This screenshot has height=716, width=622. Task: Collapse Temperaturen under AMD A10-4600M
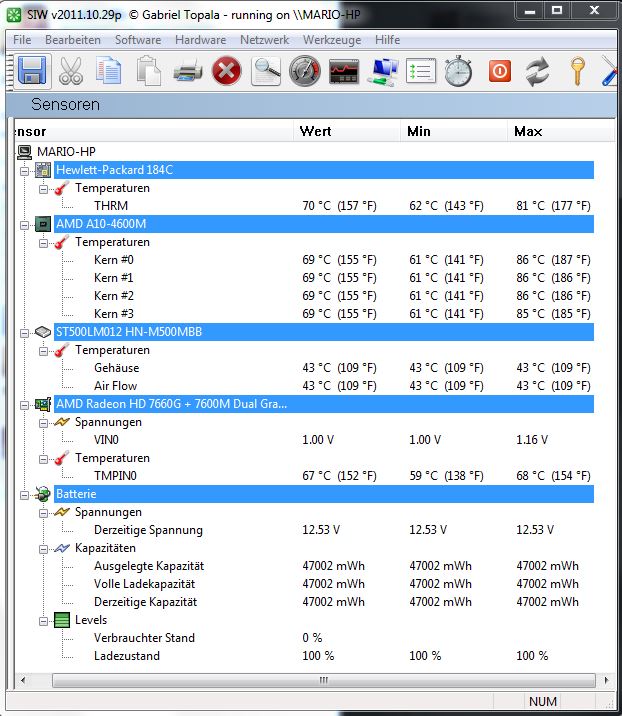click(43, 243)
